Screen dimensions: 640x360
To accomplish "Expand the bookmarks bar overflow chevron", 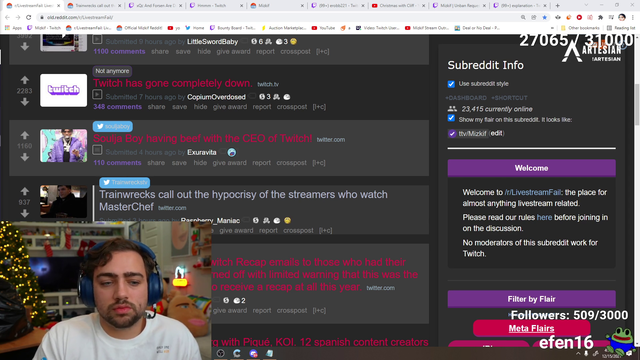I will click(x=552, y=28).
